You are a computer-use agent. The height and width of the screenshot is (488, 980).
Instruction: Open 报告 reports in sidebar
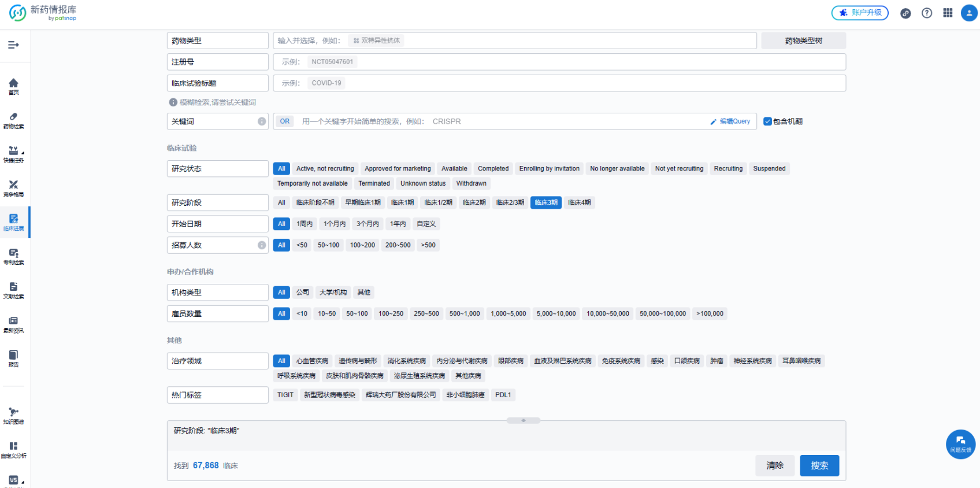click(13, 358)
